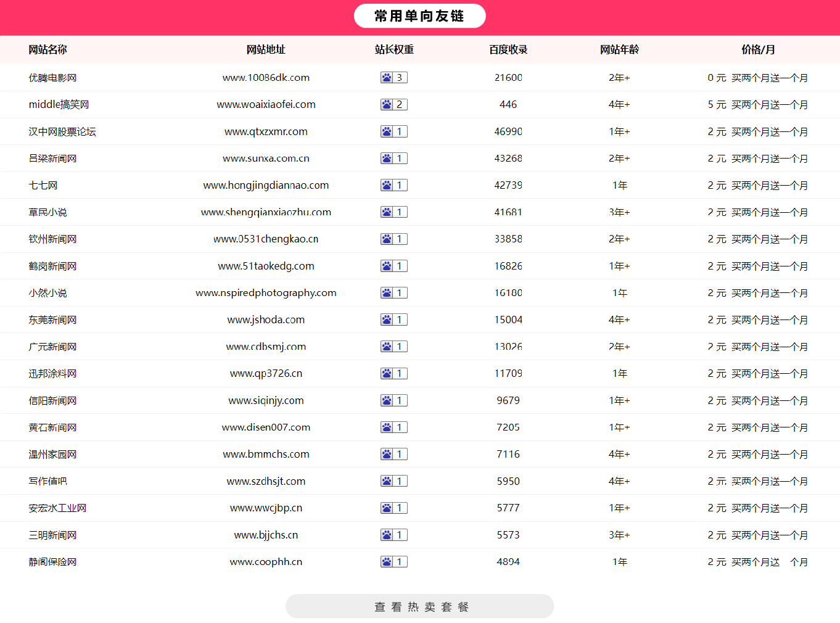Open www.szdhsjt.com link
Viewport: 840px width, 623px height.
point(266,481)
